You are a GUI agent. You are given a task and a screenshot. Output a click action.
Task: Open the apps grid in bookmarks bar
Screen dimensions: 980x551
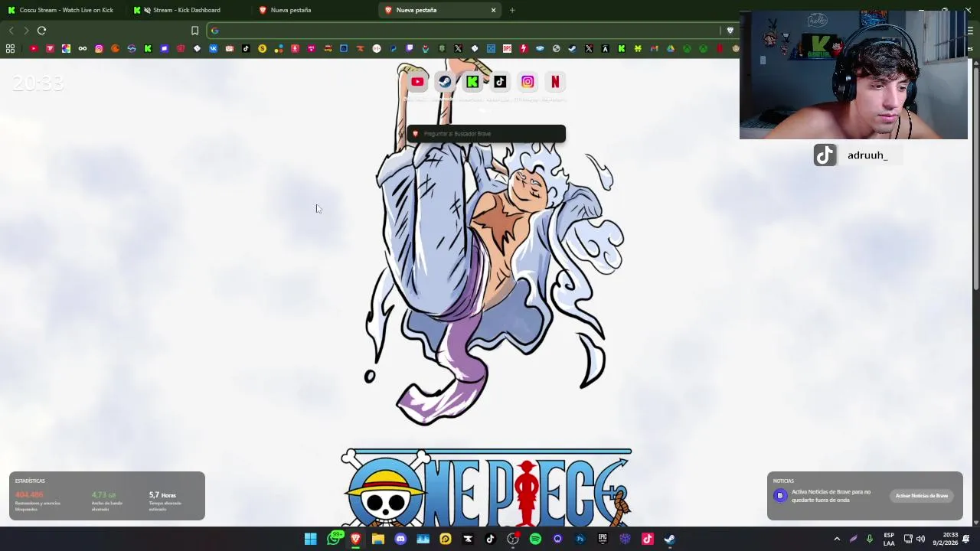tap(10, 49)
